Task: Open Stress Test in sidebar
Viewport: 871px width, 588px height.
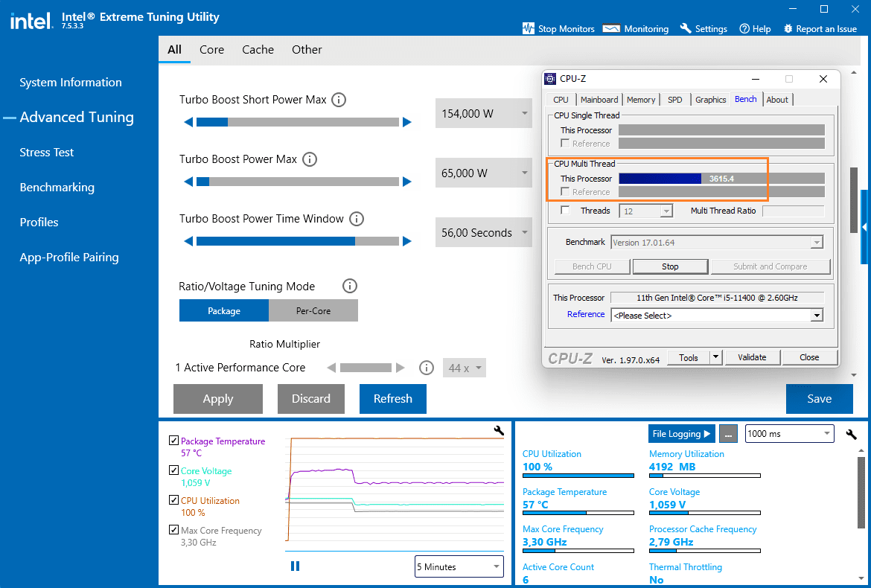Action: 47,152
